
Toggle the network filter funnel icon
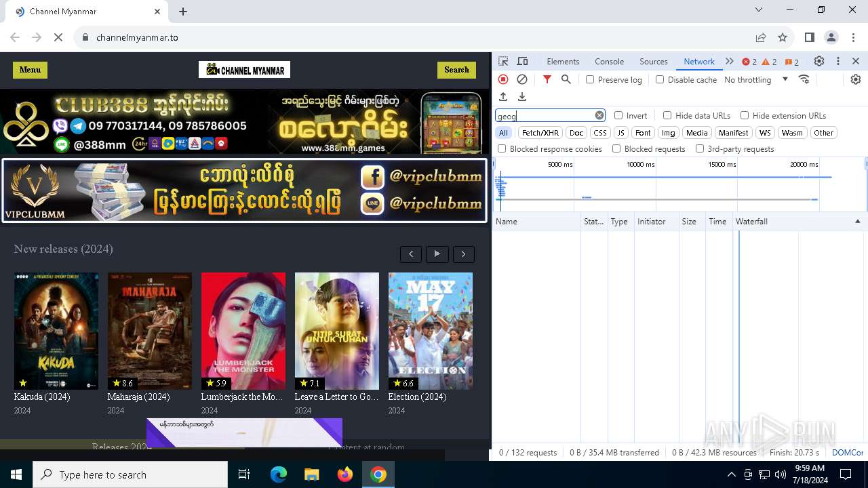(x=547, y=79)
